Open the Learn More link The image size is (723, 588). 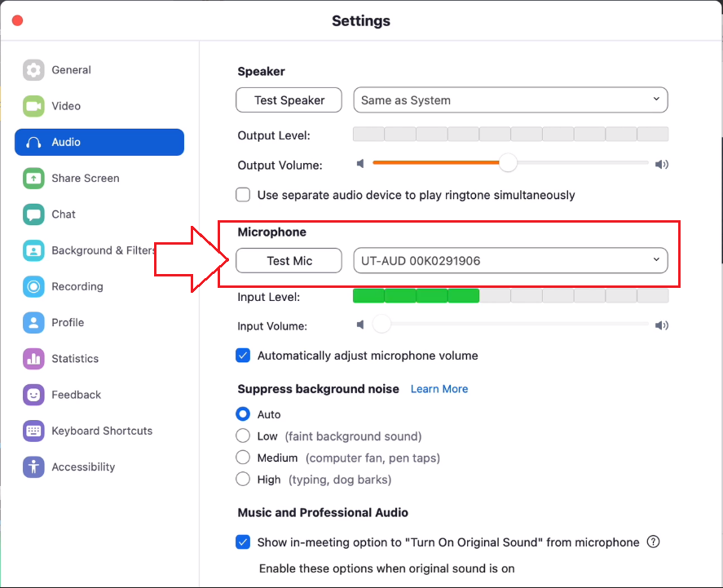439,389
